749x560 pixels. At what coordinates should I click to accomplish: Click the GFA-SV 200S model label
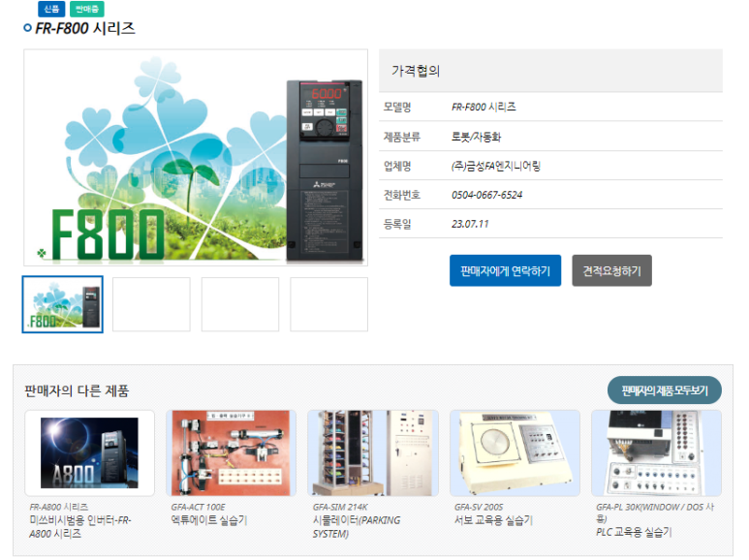coord(479,507)
